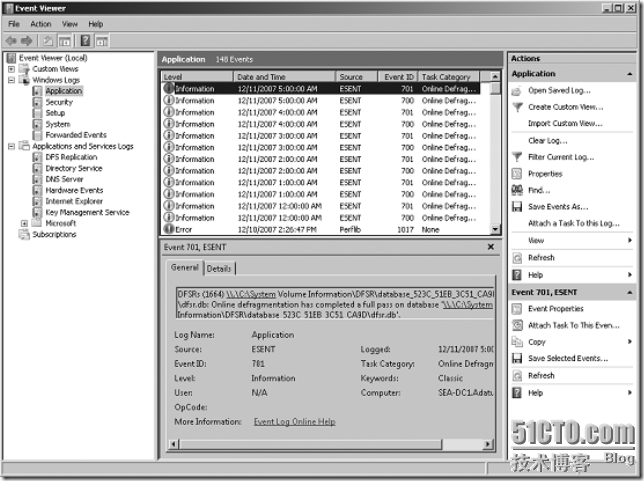The image size is (644, 481).
Task: Close the Event 701 preview pane
Action: [x=491, y=247]
